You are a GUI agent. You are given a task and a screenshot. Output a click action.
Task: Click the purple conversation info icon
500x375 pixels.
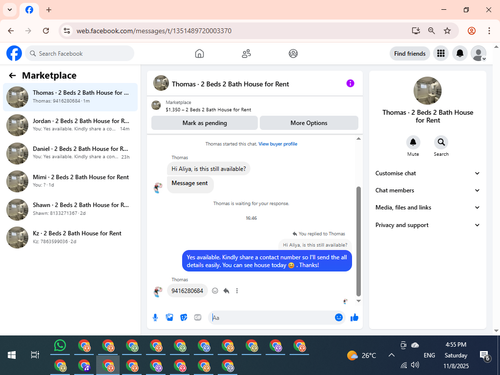click(350, 83)
